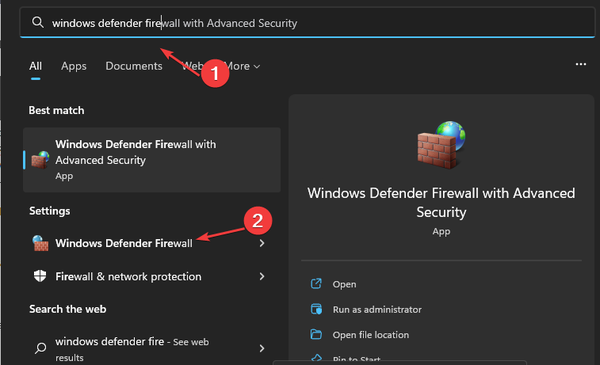
Task: Click the firewall brick icon in Best match
Action: [40, 160]
